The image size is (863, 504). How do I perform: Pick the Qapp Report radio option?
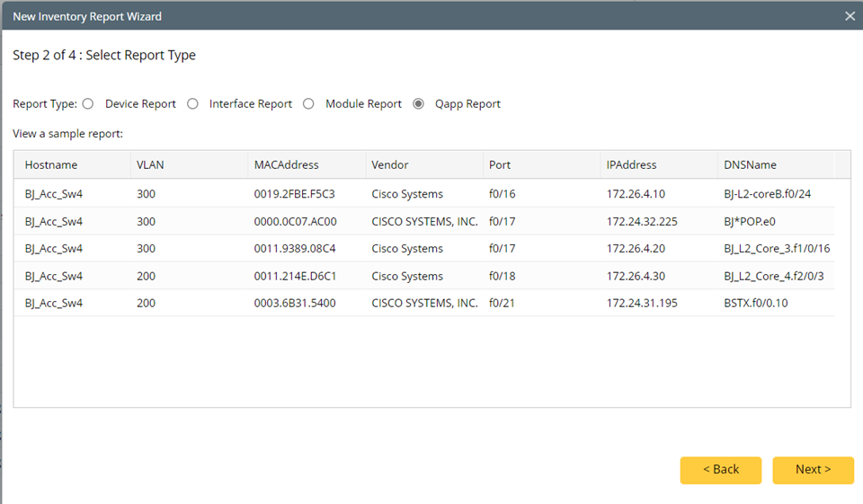pyautogui.click(x=418, y=104)
